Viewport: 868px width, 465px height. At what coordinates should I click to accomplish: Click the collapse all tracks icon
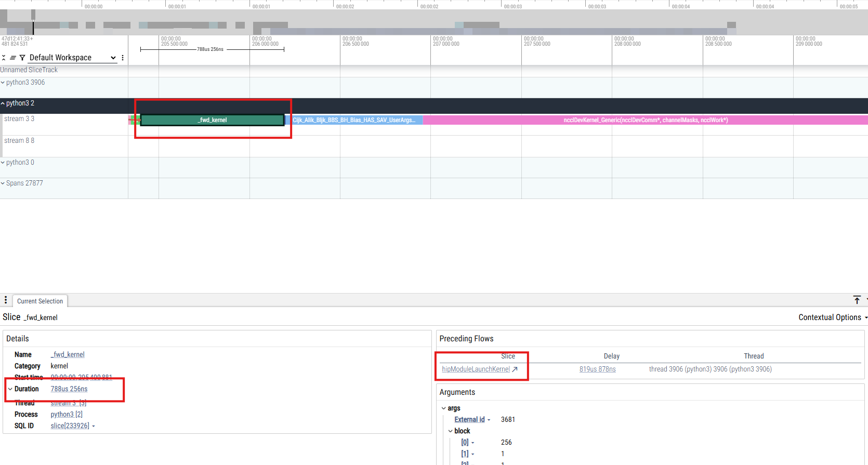[x=4, y=58]
